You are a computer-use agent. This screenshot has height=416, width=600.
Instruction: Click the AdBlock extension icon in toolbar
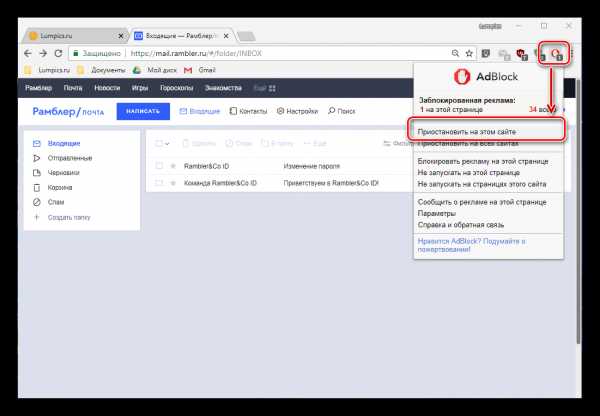point(557,52)
